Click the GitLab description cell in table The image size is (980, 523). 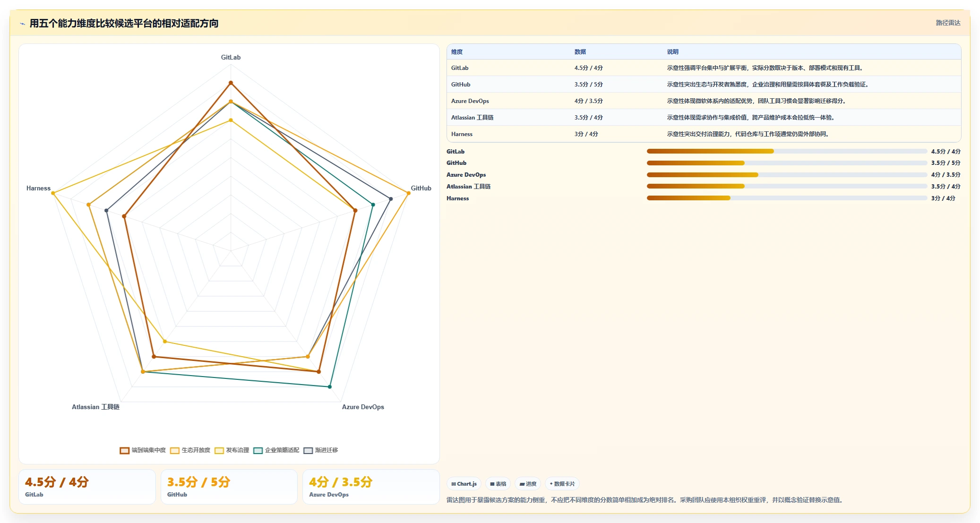[766, 68]
